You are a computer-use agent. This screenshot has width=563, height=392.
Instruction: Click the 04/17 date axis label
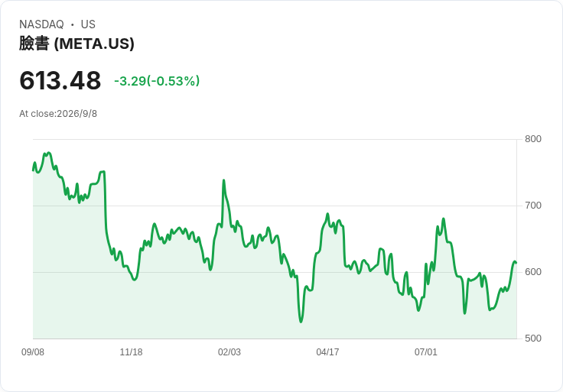click(327, 352)
